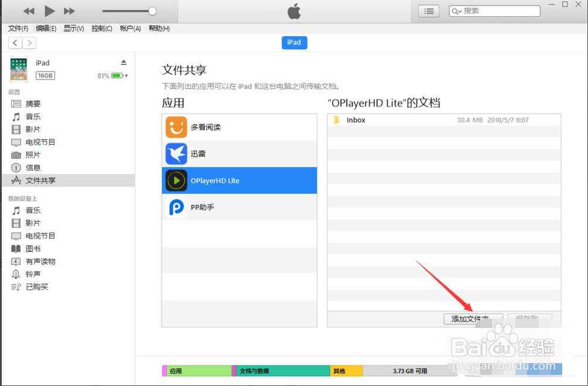Click the fast forward next button
This screenshot has height=386, width=588.
(69, 11)
